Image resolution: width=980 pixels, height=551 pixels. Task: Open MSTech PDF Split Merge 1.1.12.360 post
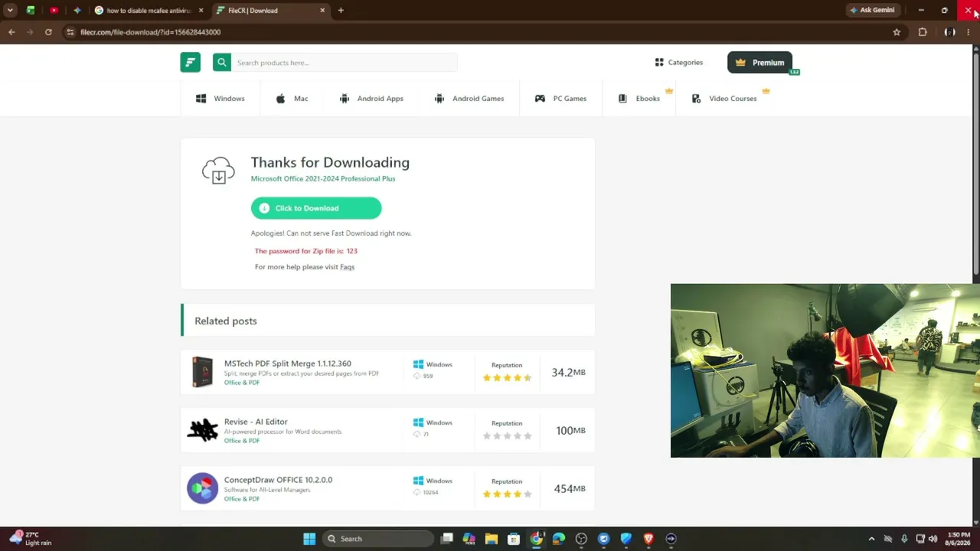[x=288, y=364]
